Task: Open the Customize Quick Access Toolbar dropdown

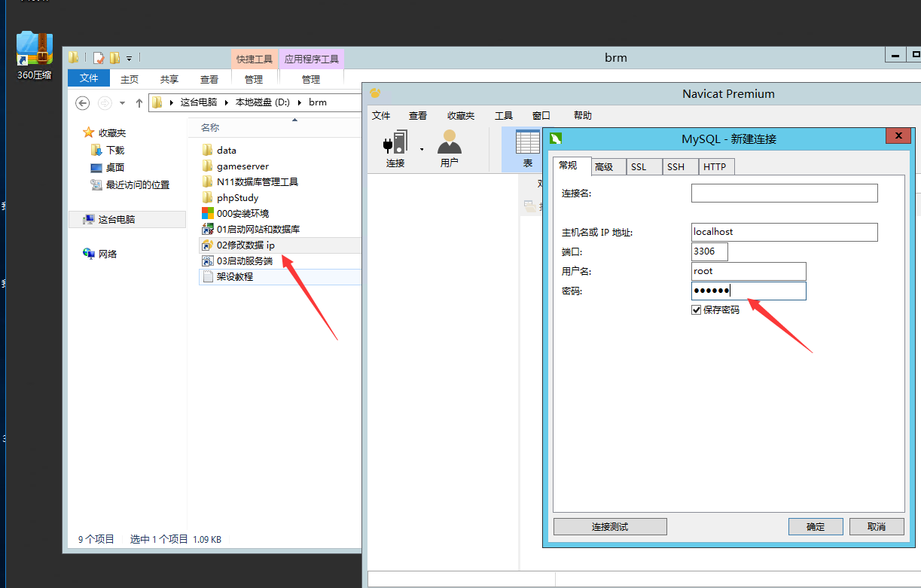Action: tap(129, 58)
